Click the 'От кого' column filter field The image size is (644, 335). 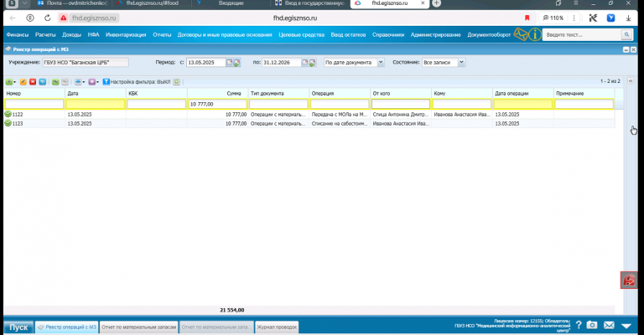click(x=401, y=104)
